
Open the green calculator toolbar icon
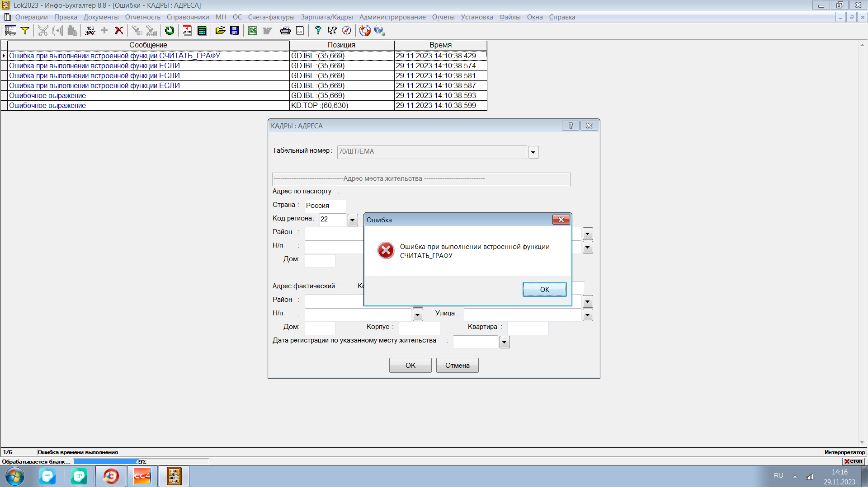coord(202,31)
